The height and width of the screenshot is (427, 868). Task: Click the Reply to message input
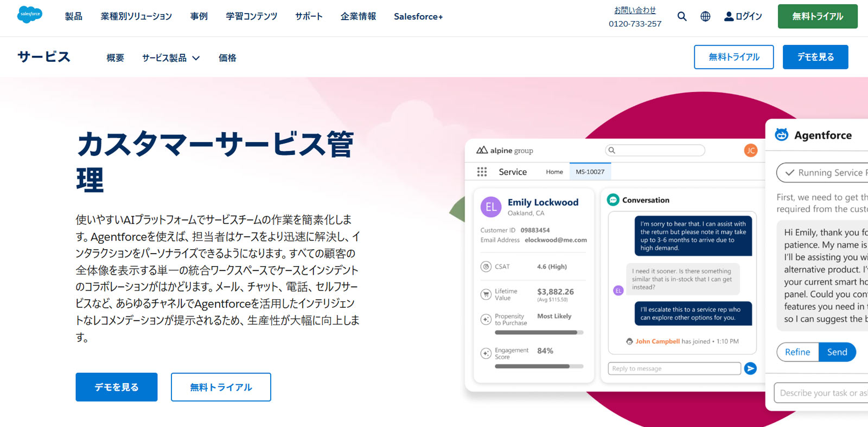point(674,368)
